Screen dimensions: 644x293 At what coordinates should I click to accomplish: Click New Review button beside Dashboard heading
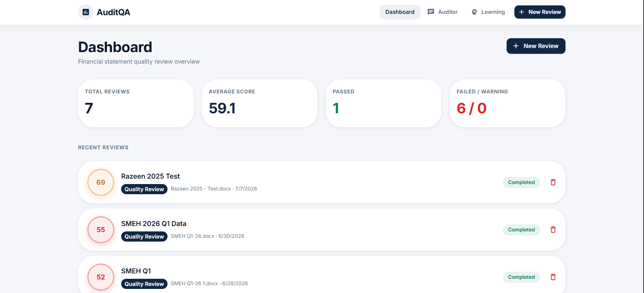pos(536,46)
